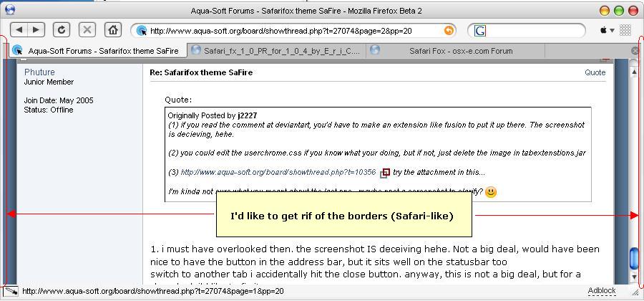
Task: Click the scrollbar down arrow
Action: tap(634, 277)
